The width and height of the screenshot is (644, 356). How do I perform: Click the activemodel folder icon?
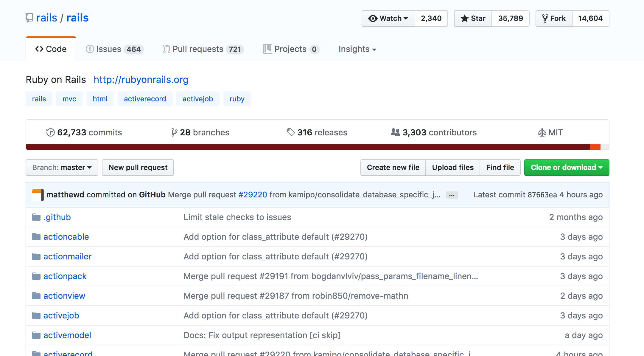(x=36, y=335)
